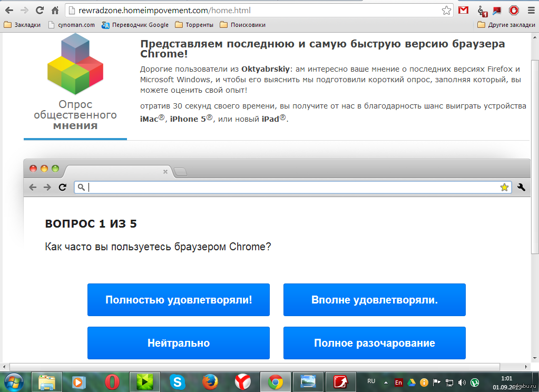The image size is (539, 392).
Task: Reload the current page
Action: 40,10
